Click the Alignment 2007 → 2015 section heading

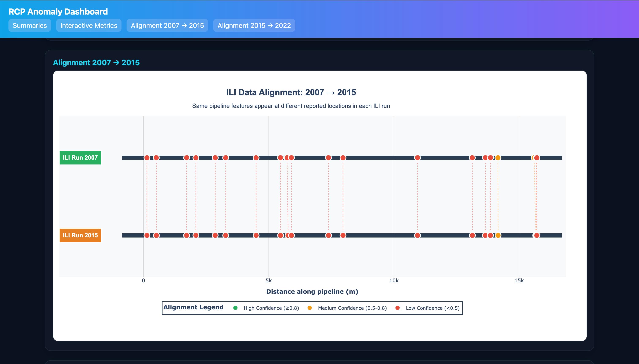click(96, 62)
